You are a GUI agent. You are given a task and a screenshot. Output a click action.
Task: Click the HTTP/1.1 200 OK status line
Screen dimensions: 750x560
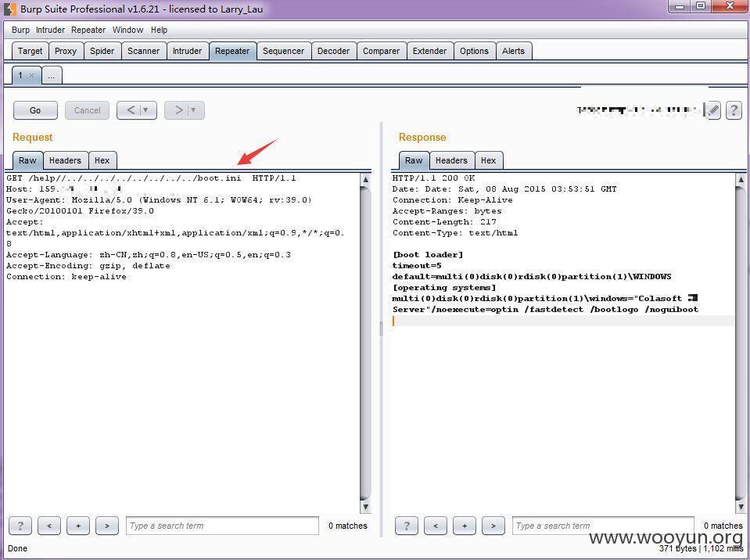(434, 178)
